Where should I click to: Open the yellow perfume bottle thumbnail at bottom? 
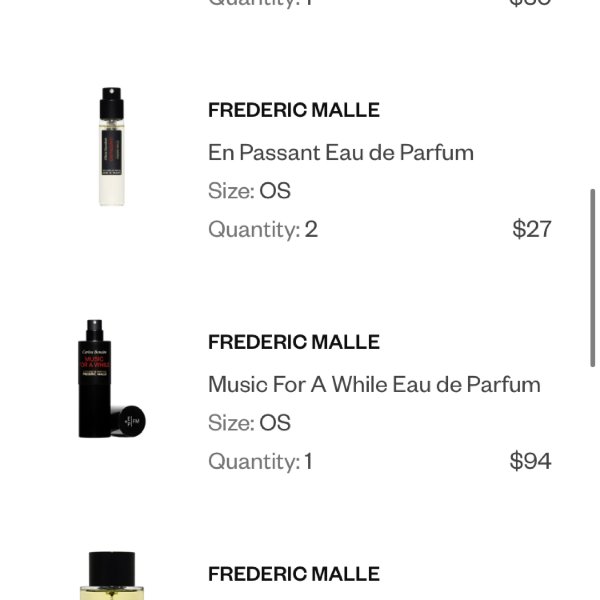point(111,576)
